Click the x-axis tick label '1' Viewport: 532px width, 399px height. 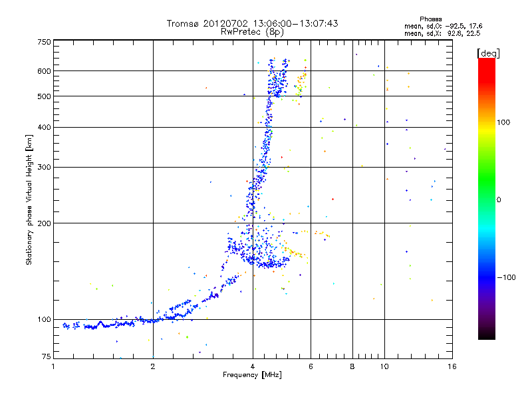coord(53,366)
